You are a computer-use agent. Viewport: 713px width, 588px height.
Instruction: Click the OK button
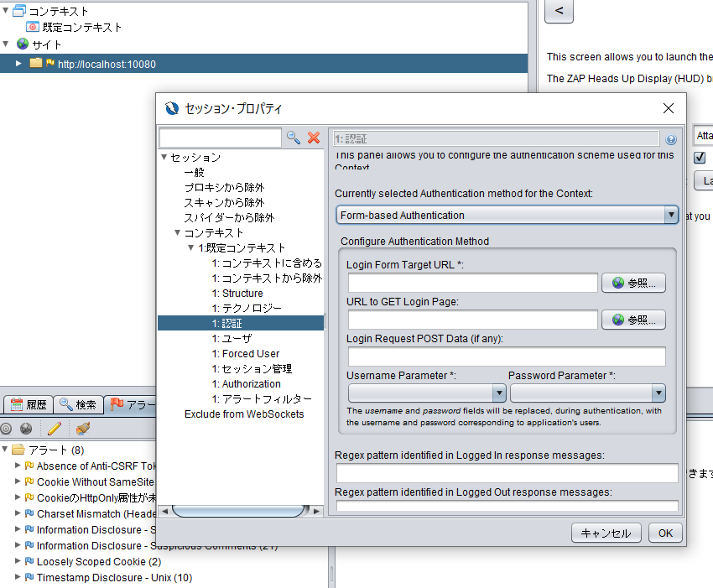(665, 533)
